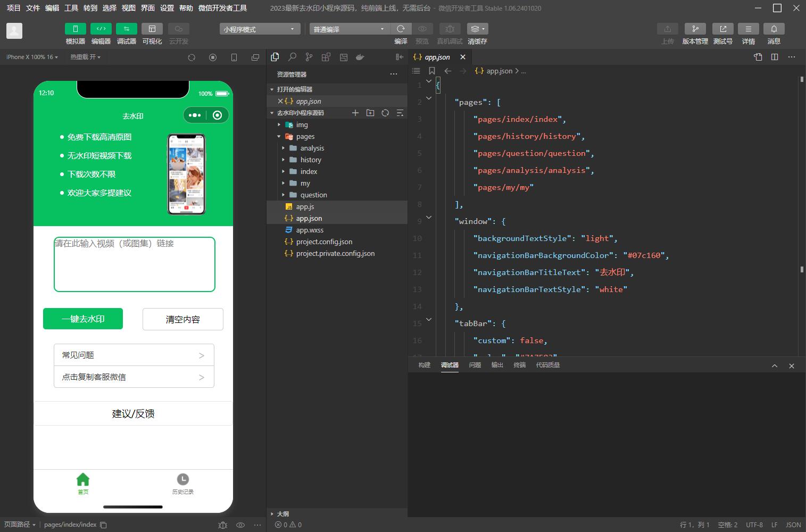Open iPhone X device dropdown
Screen dimensions: 806x532
pos(32,57)
